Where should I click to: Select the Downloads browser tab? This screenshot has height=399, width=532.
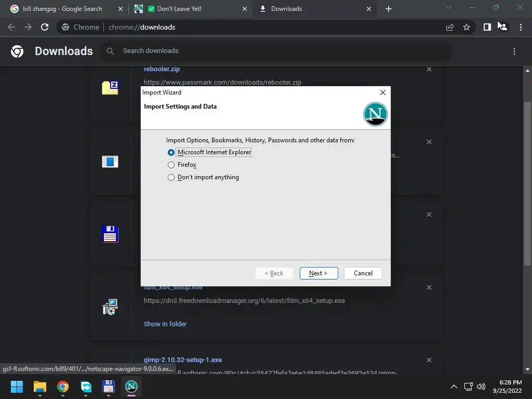[286, 9]
